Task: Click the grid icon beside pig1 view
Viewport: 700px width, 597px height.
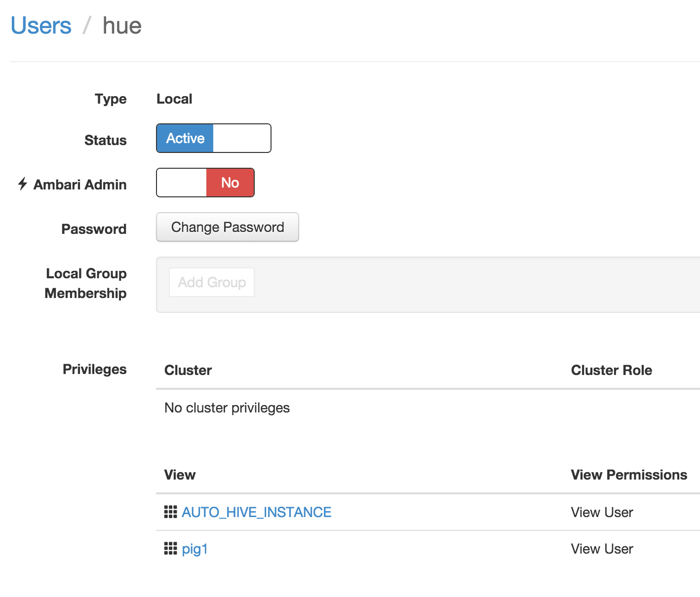Action: tap(170, 549)
